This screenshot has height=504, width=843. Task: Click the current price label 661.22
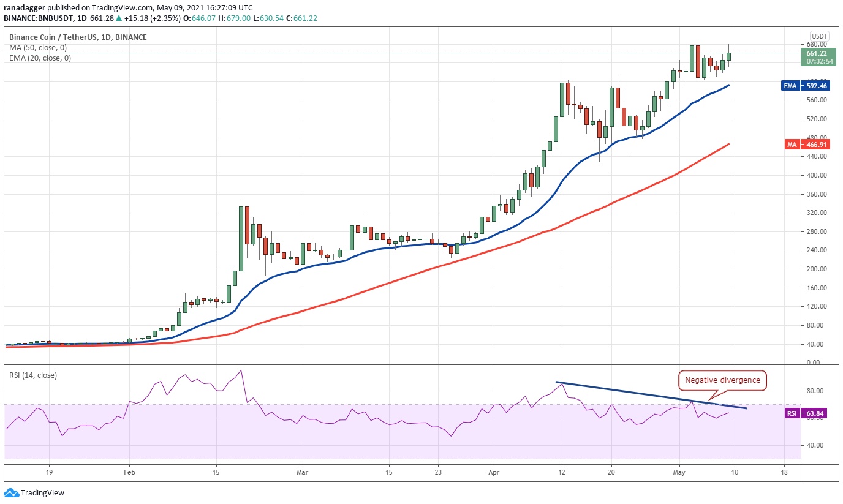[818, 53]
